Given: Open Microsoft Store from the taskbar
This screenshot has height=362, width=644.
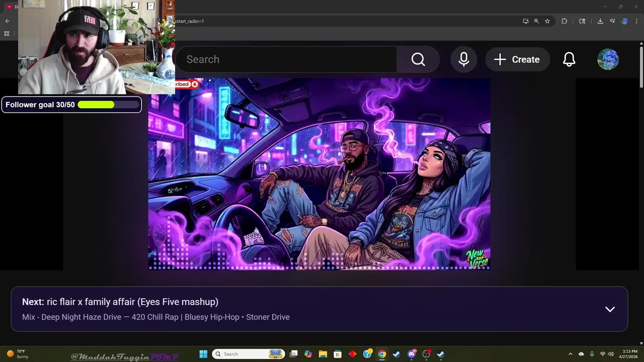Looking at the screenshot, I should coord(338,354).
